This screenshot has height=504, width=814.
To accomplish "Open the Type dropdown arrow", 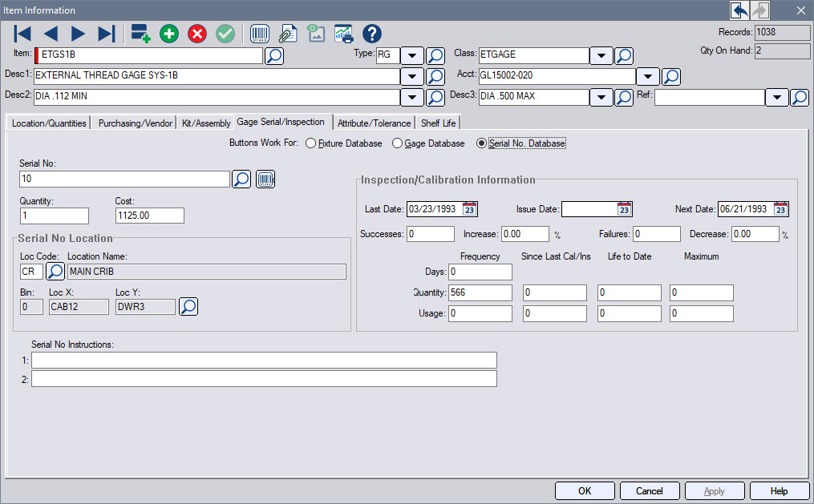I will tap(411, 55).
